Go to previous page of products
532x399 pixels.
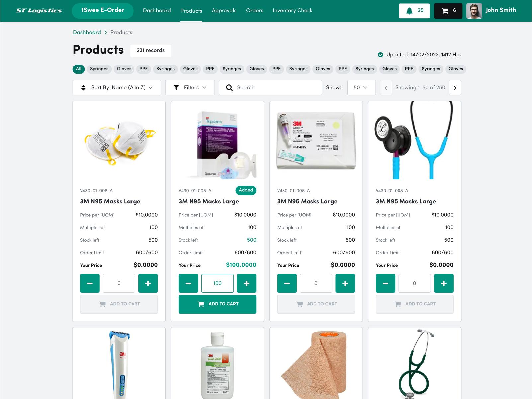pyautogui.click(x=386, y=88)
